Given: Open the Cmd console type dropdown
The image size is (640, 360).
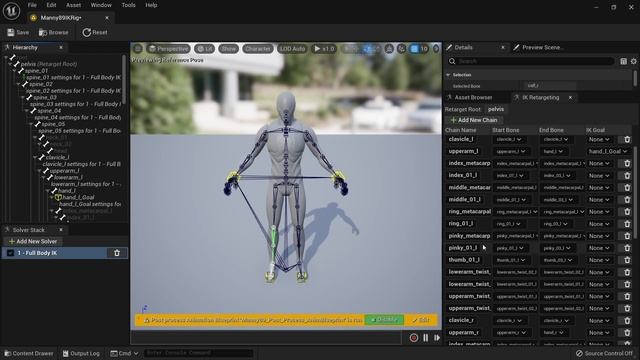Looking at the screenshot, I should (124, 353).
